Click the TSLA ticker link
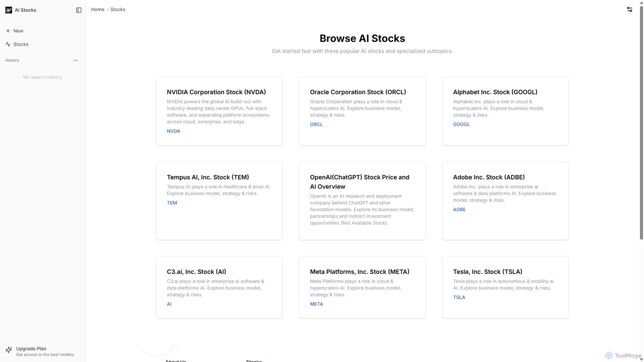This screenshot has height=362, width=644. [x=459, y=298]
